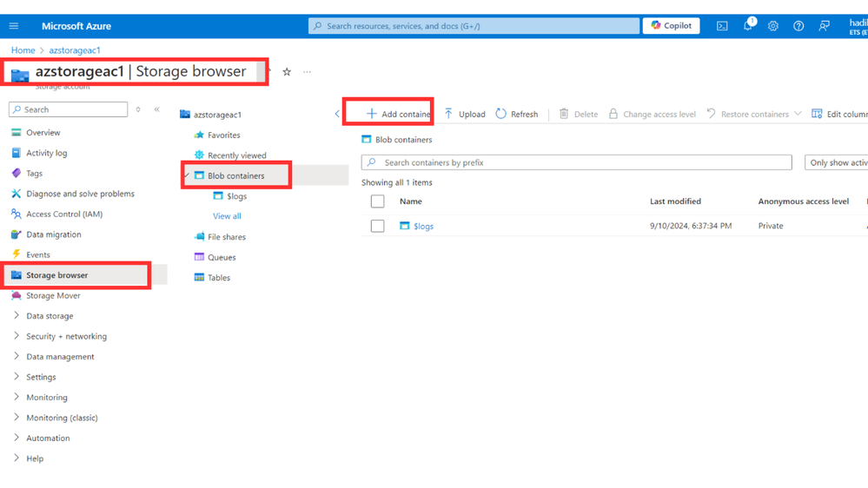Focus the left sidebar Search box
Viewport: 868px width, 488px height.
click(68, 109)
